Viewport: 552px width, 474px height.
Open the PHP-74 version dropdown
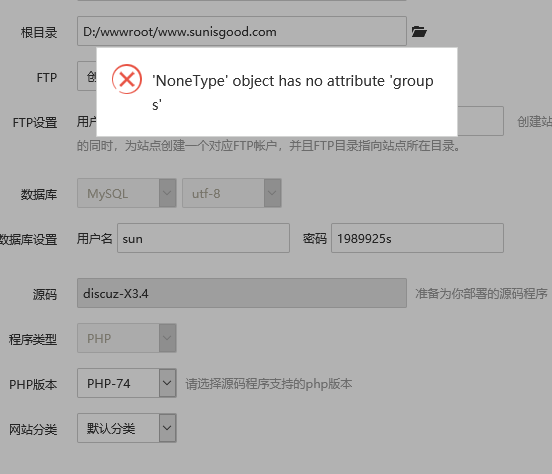click(127, 383)
